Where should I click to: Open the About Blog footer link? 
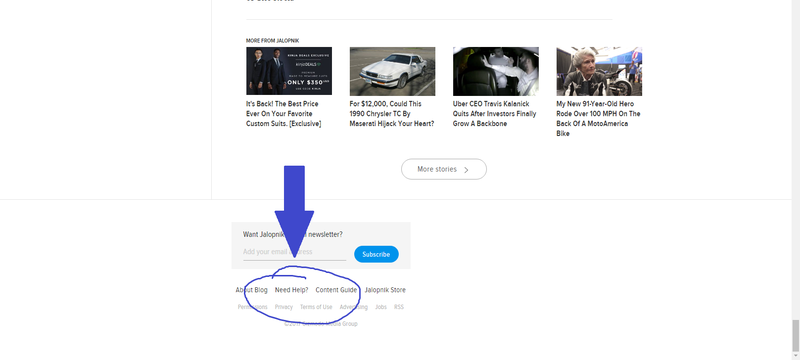pyautogui.click(x=251, y=290)
